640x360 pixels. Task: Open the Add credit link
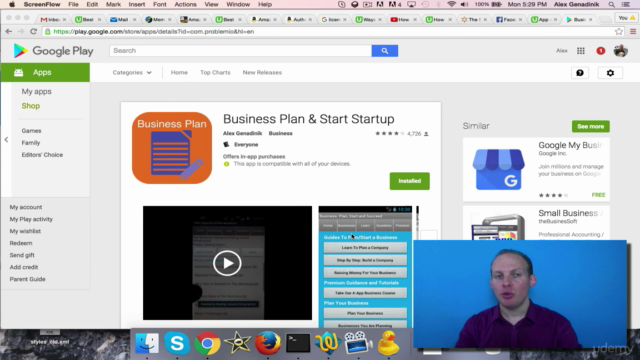point(24,267)
